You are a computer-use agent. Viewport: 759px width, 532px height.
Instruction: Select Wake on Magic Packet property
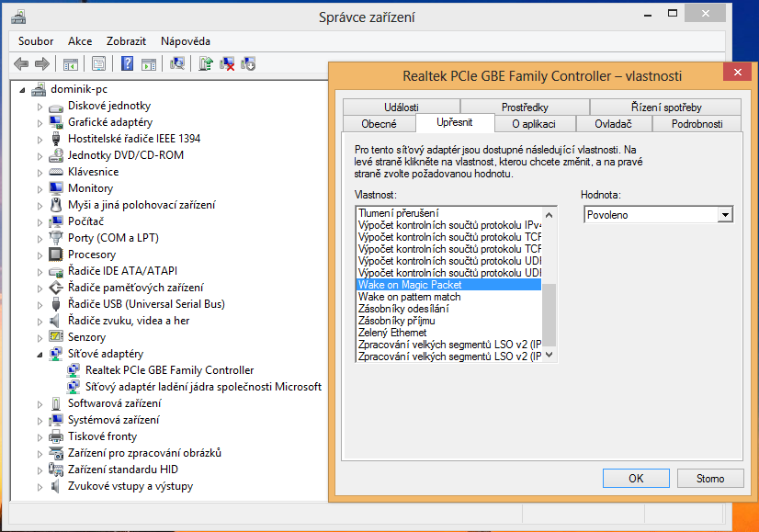[448, 285]
